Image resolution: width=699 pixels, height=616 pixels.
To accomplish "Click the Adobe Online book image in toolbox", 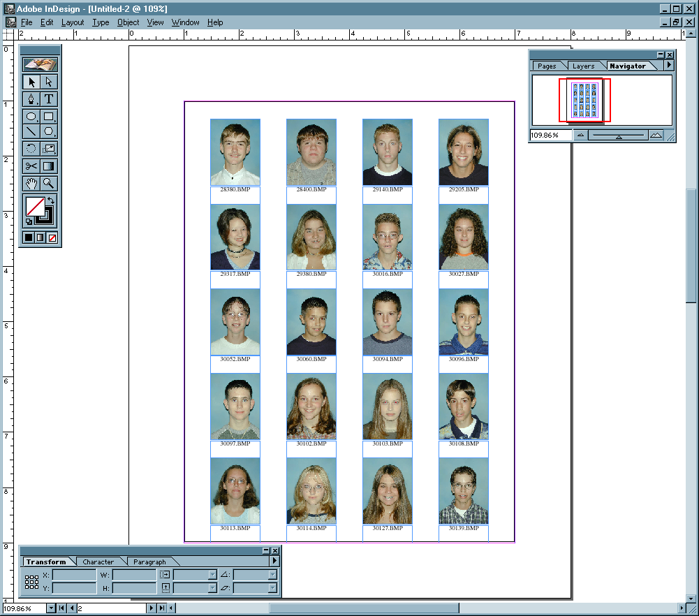I will [x=40, y=65].
